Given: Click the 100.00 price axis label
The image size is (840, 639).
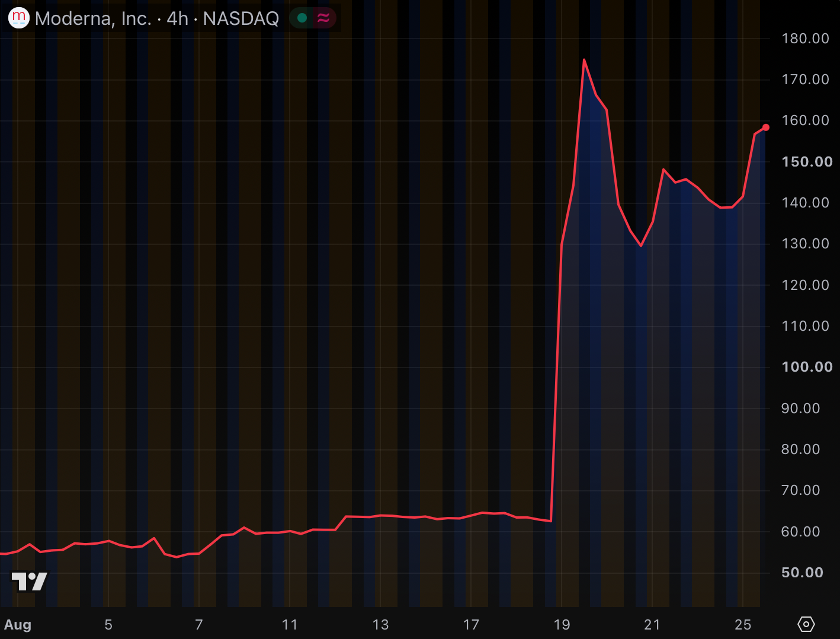Looking at the screenshot, I should click(807, 367).
